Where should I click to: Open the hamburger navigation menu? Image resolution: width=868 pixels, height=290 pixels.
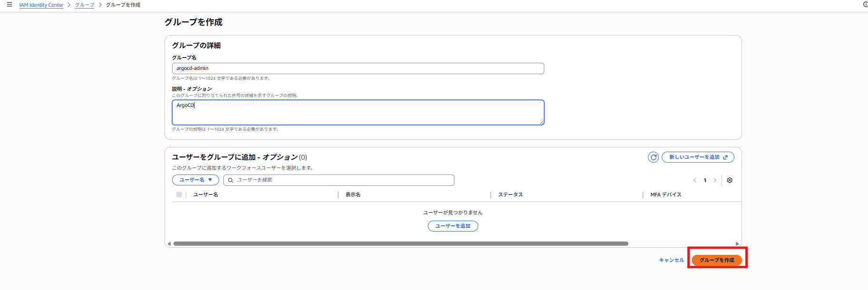10,4
